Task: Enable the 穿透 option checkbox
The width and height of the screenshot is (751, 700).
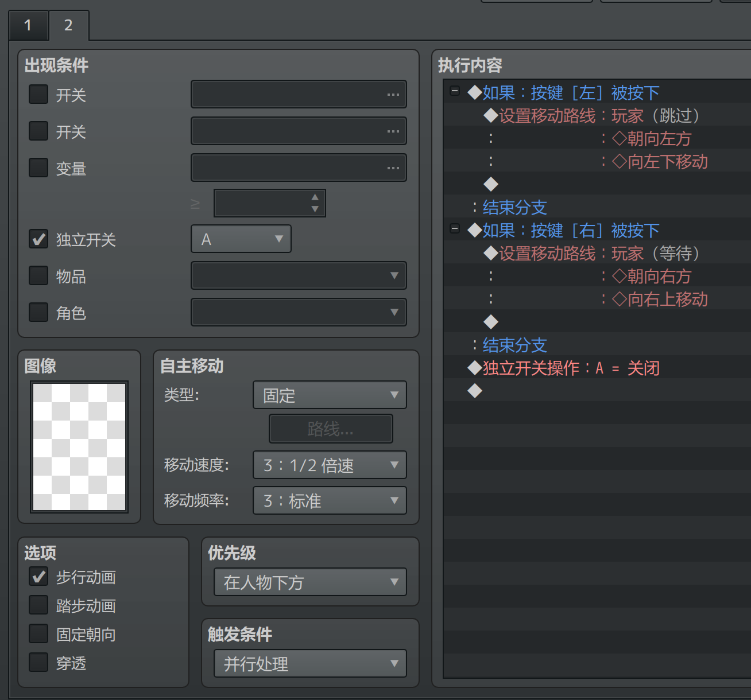Action: click(x=38, y=662)
